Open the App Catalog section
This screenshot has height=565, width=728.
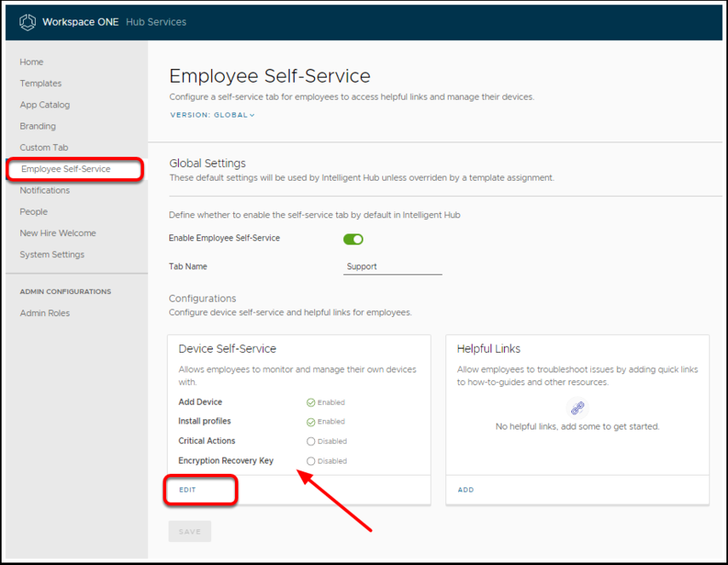coord(45,105)
